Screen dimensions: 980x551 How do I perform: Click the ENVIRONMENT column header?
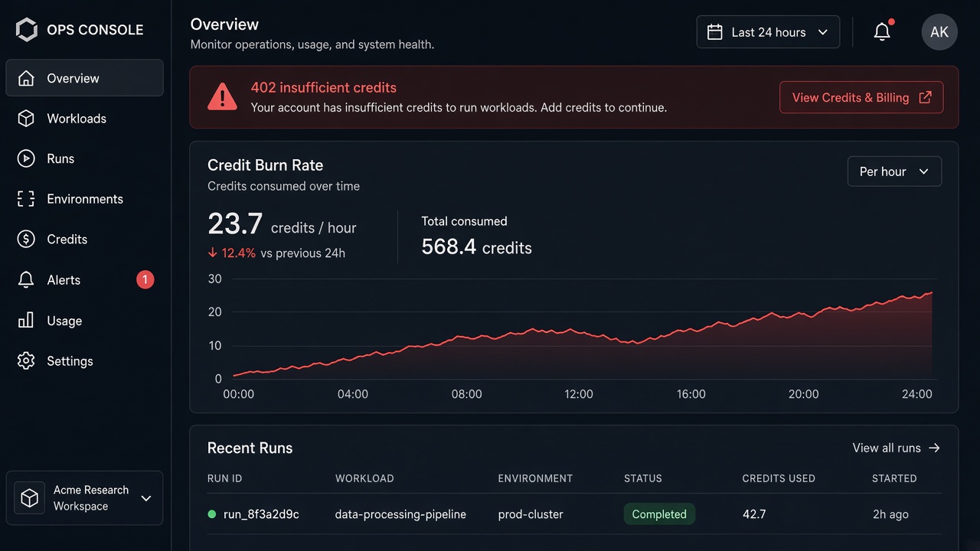(x=535, y=478)
